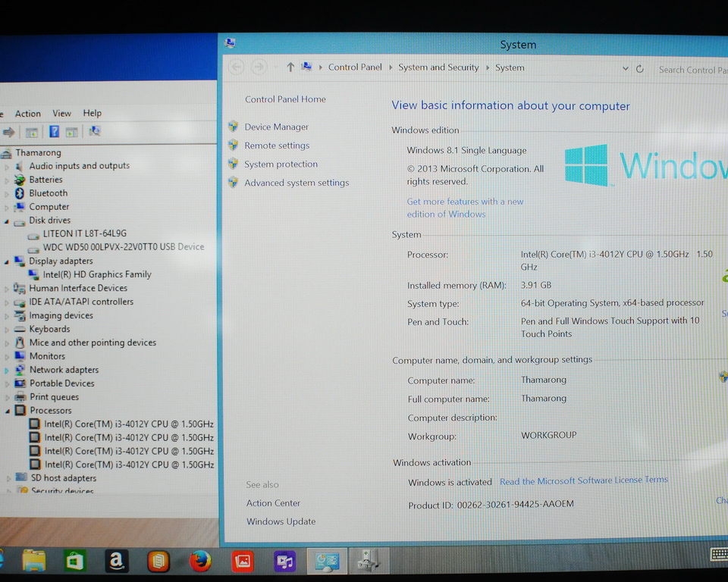Select the Thamarong root node
This screenshot has height=582, width=728.
(x=38, y=152)
